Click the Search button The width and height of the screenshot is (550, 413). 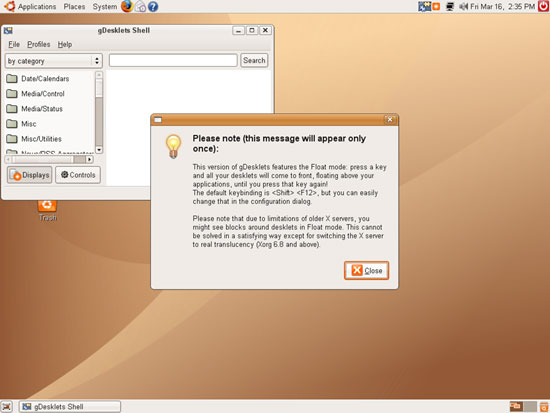[254, 60]
